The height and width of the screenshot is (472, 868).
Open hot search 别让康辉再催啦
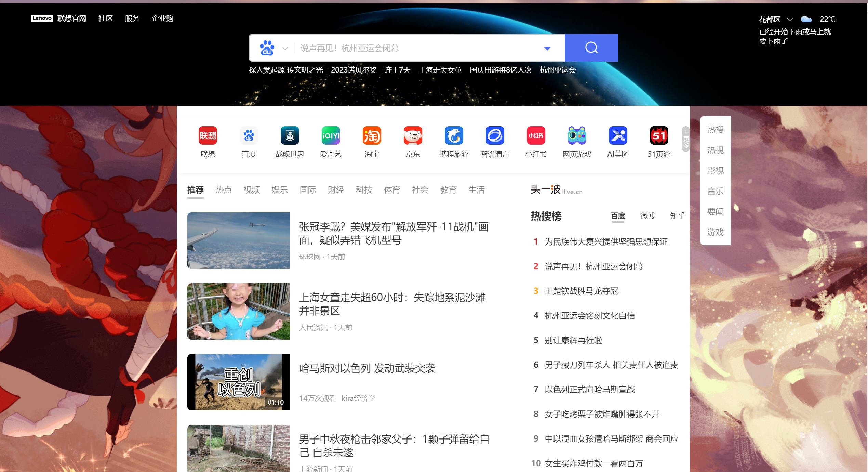[573, 340]
